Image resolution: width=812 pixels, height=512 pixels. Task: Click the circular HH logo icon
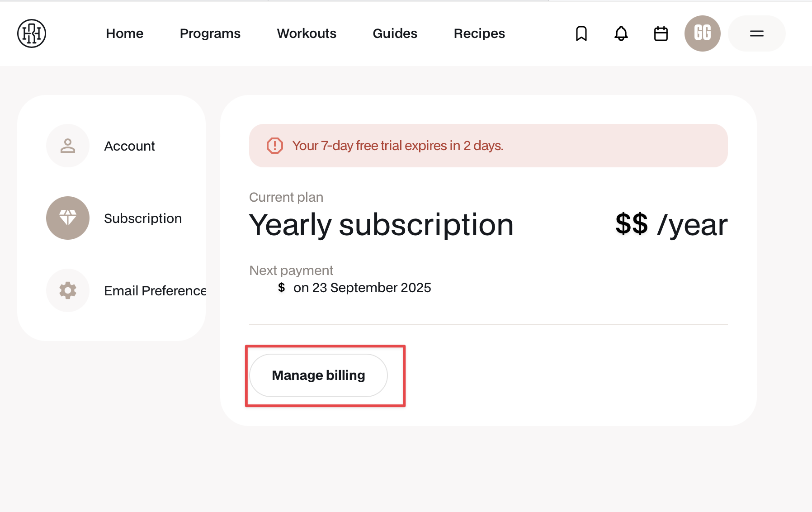coord(32,33)
